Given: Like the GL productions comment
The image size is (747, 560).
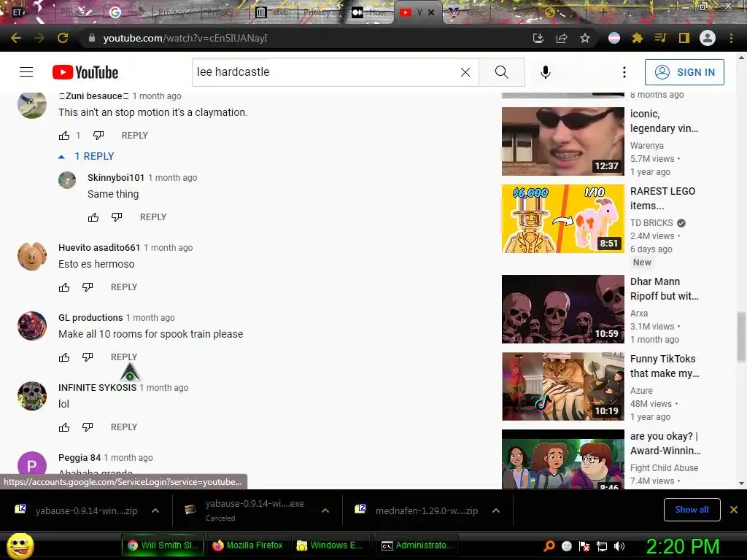Looking at the screenshot, I should (64, 357).
